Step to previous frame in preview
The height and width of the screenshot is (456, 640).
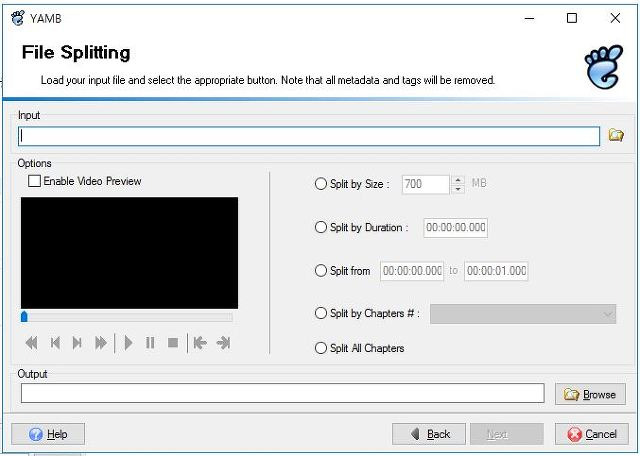[55, 343]
